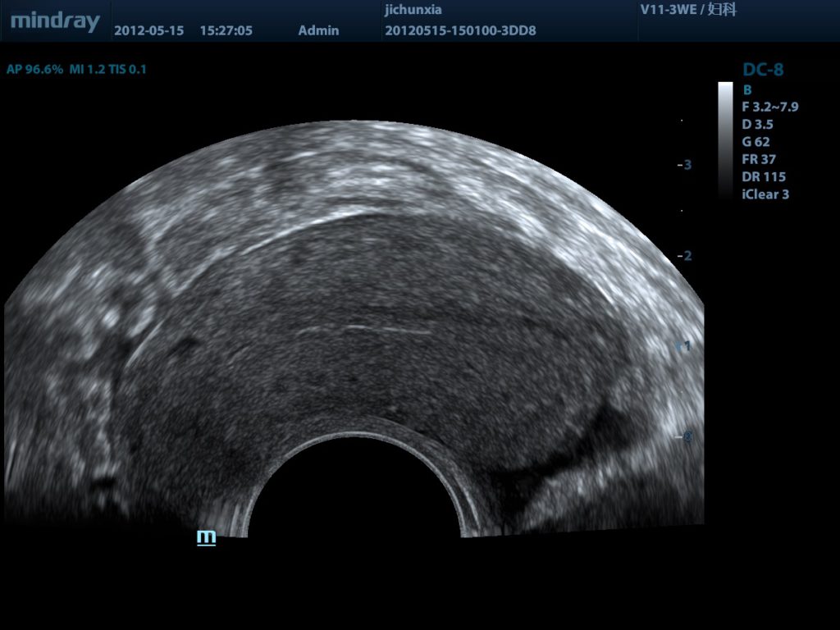The image size is (840, 630).
Task: Click the AP 96.6% acoustic power readout
Action: pyautogui.click(x=34, y=70)
